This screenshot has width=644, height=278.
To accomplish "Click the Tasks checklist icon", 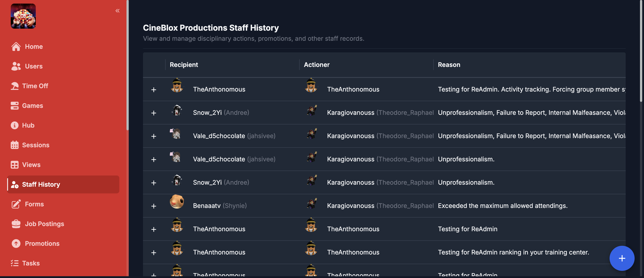I will [x=15, y=263].
